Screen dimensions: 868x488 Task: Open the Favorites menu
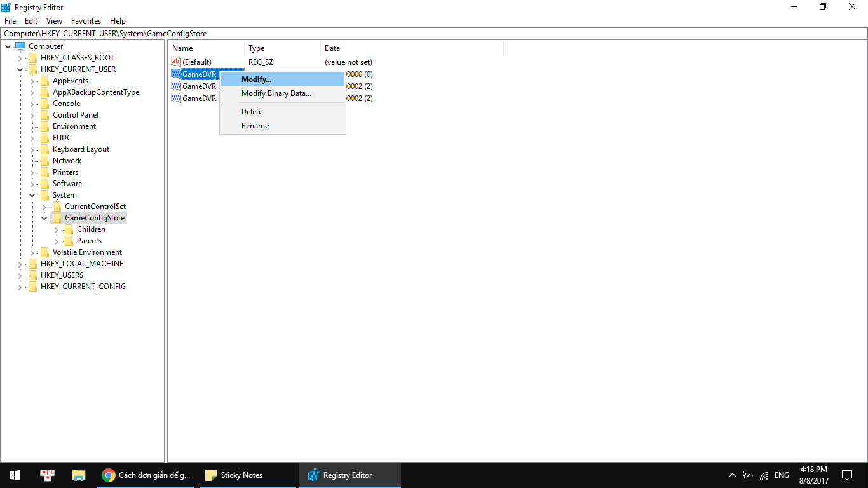[86, 20]
